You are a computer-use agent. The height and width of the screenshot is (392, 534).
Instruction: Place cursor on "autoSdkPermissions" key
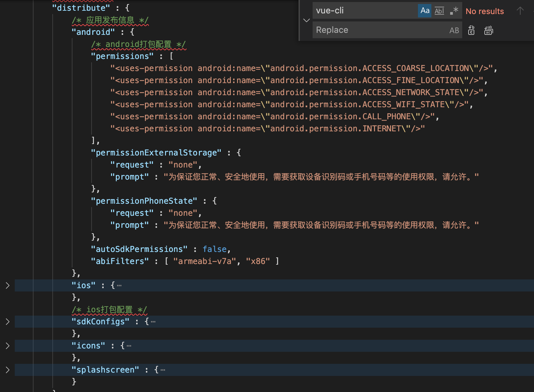pyautogui.click(x=139, y=249)
